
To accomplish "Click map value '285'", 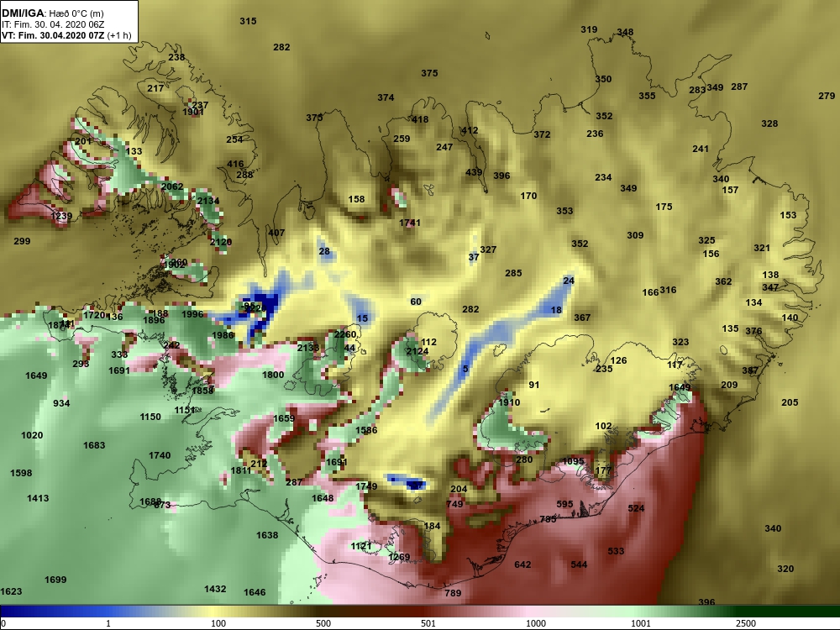I will click(x=513, y=273).
